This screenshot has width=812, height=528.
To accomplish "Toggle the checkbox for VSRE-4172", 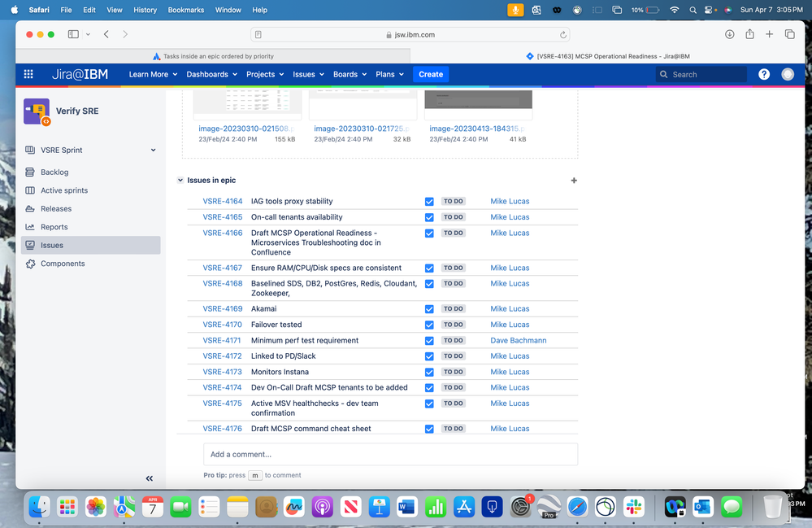I will click(429, 356).
